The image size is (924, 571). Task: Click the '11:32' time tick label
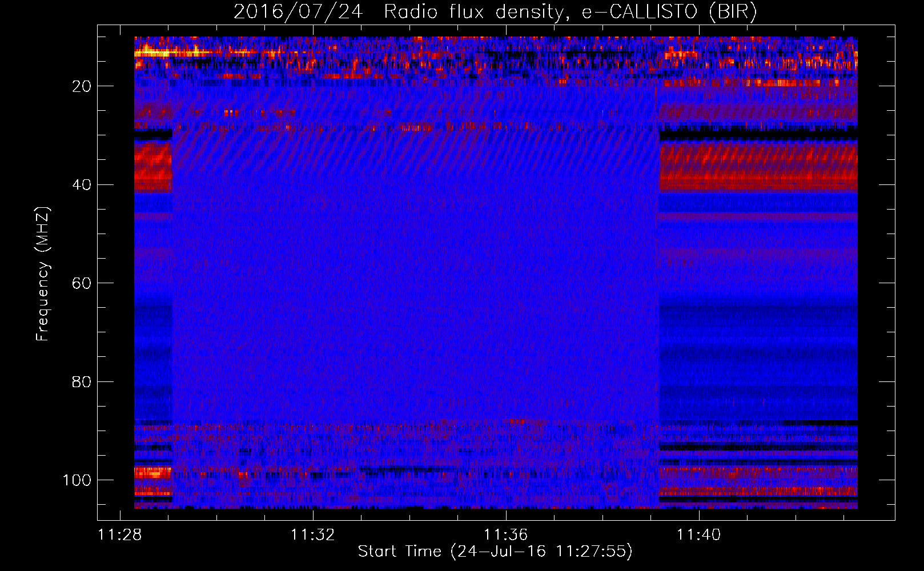click(x=312, y=535)
